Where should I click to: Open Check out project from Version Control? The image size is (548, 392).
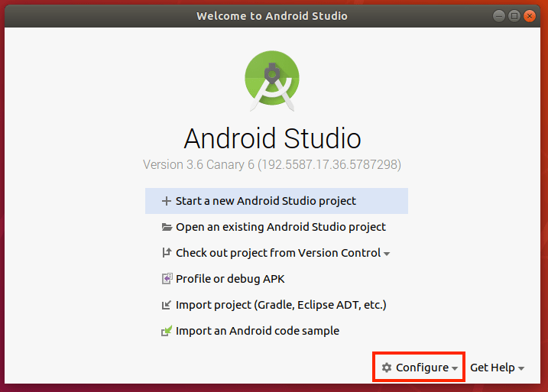(x=276, y=253)
